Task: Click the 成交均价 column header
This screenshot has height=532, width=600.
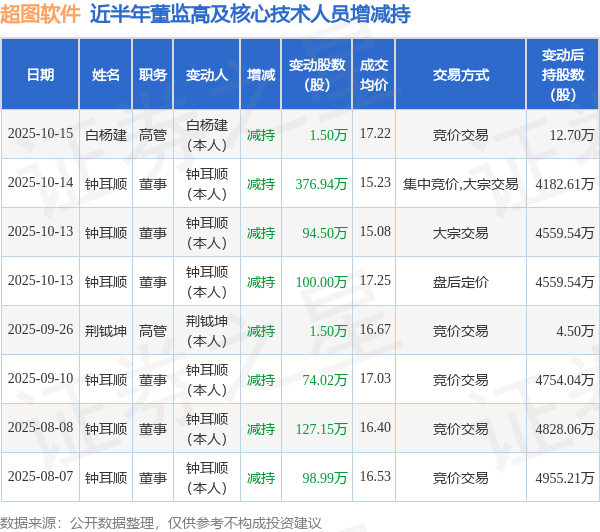Action: 374,75
